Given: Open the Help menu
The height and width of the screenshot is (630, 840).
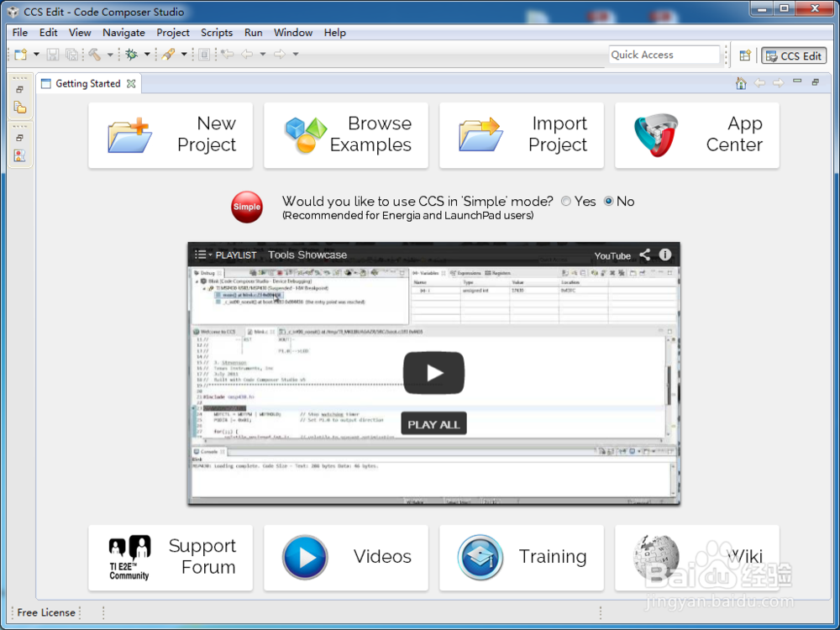Looking at the screenshot, I should (335, 33).
